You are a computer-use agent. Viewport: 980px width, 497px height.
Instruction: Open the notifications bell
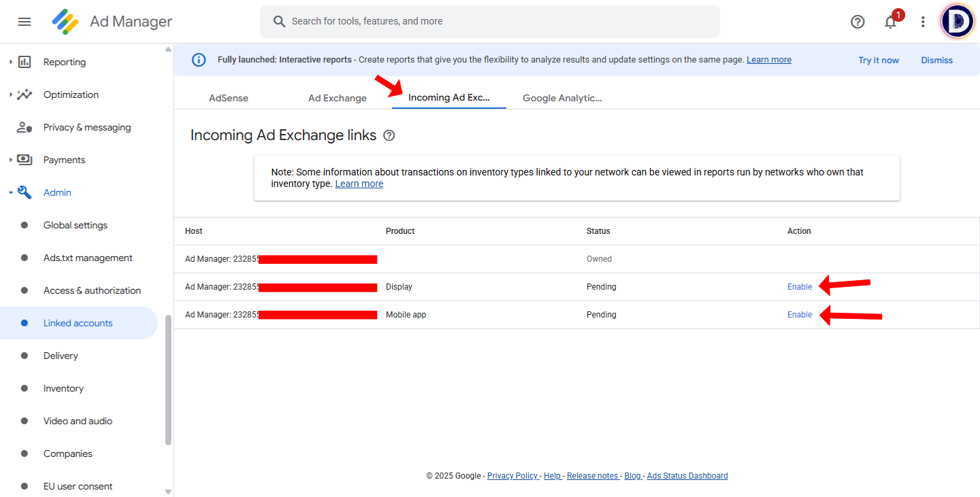point(890,22)
